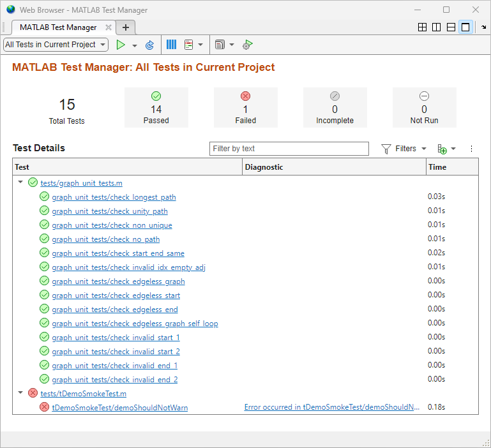Click the green Run tests play icon
This screenshot has width=491, height=448.
coord(120,45)
